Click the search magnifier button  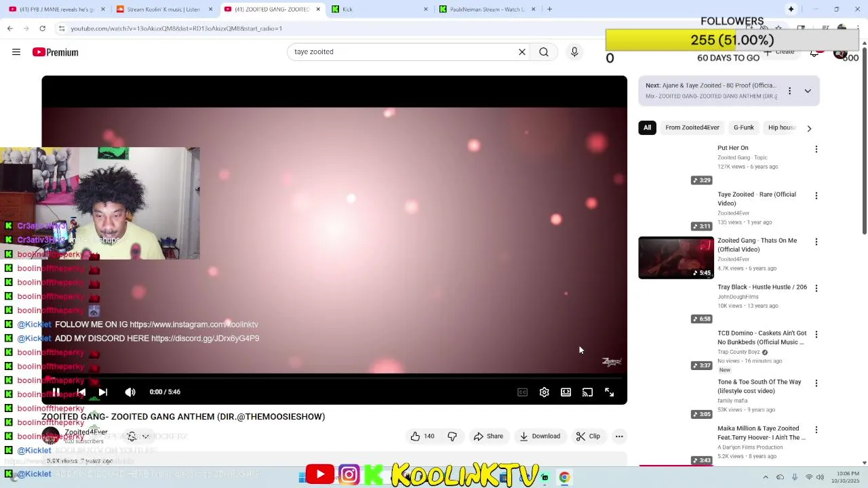[544, 52]
